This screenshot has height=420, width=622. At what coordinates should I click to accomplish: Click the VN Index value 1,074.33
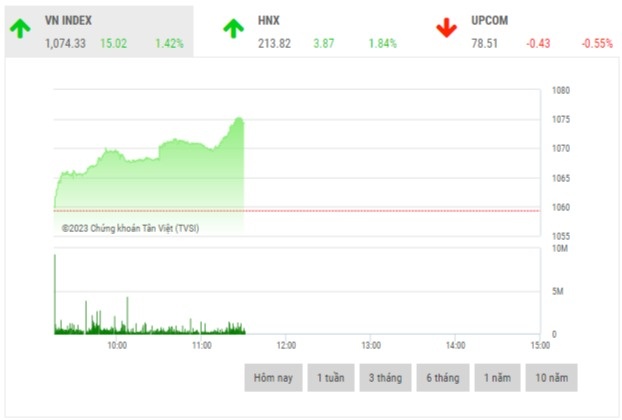tap(66, 43)
